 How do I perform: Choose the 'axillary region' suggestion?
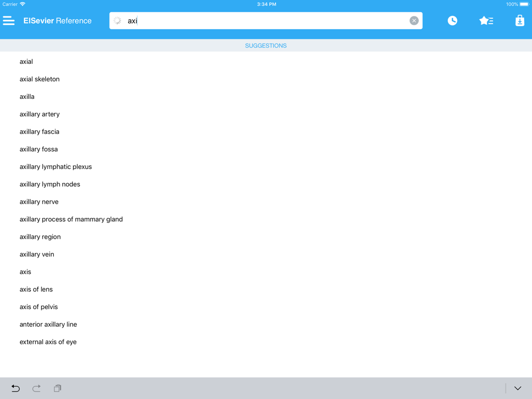(x=40, y=237)
